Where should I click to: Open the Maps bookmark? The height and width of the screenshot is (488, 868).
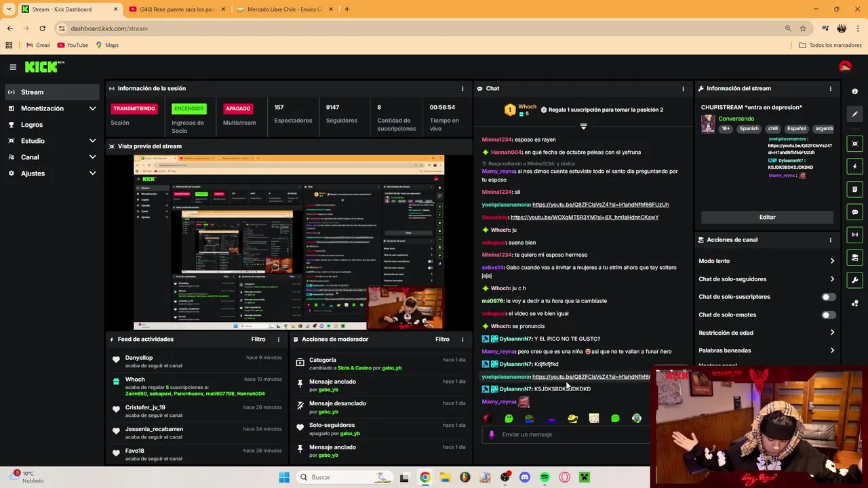click(107, 45)
